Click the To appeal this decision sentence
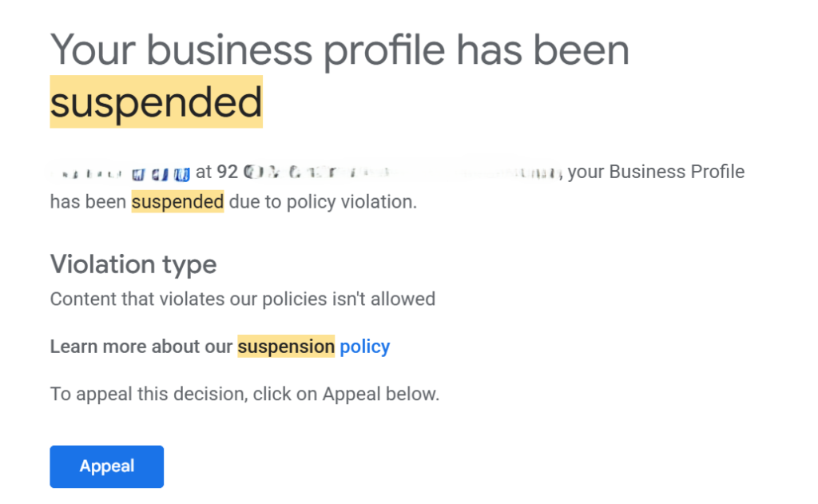The height and width of the screenshot is (504, 818). 244,394
